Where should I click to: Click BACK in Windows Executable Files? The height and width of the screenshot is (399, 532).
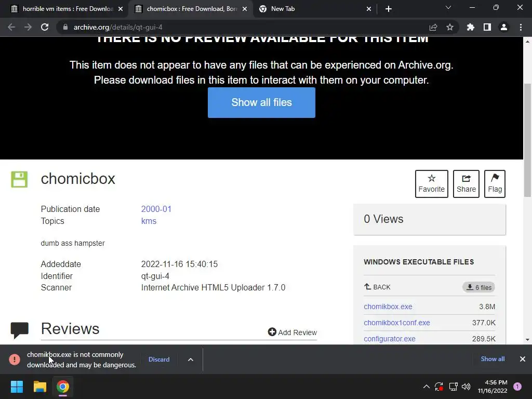[x=377, y=287]
